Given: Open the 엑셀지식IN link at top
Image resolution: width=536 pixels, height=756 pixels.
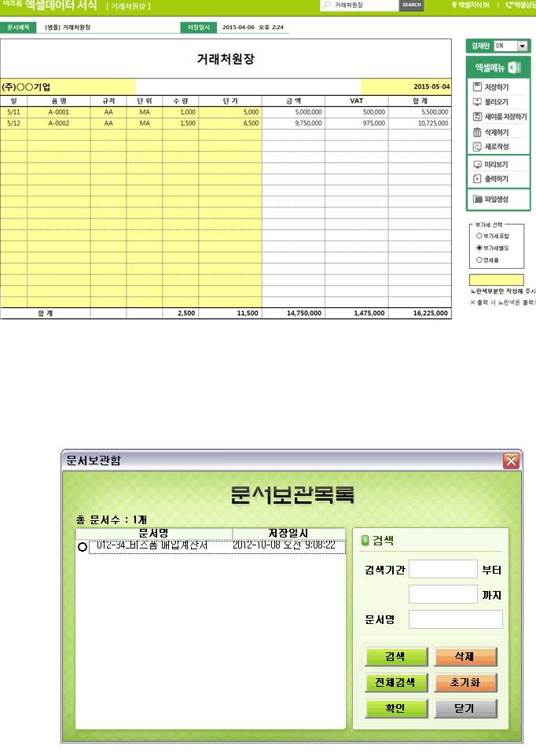Looking at the screenshot, I should (470, 5).
